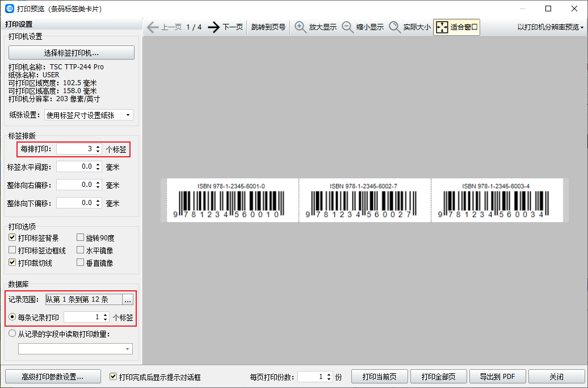This screenshot has height=388, width=588.
Task: Click barcode label ISBN 978-1-2345-6002-7
Action: pos(365,201)
